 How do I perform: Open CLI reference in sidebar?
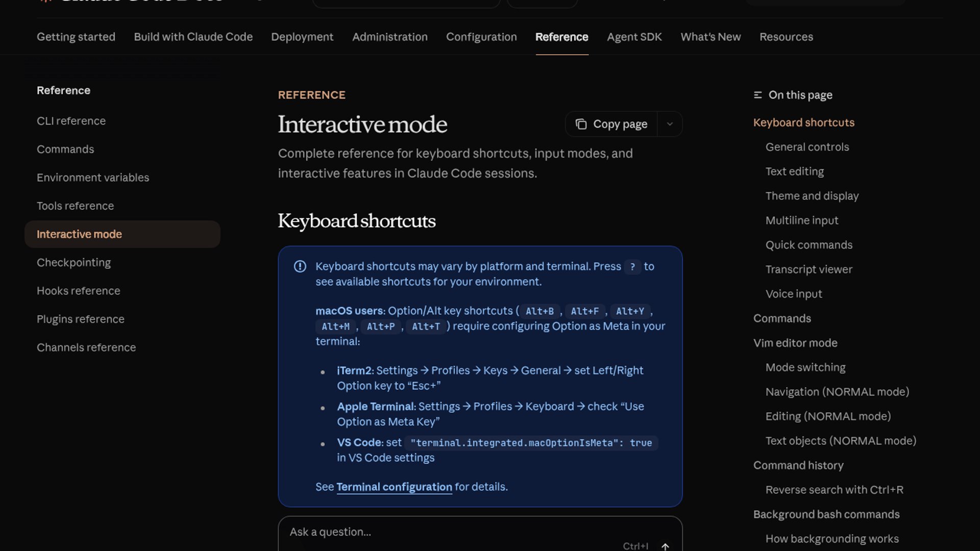point(71,121)
